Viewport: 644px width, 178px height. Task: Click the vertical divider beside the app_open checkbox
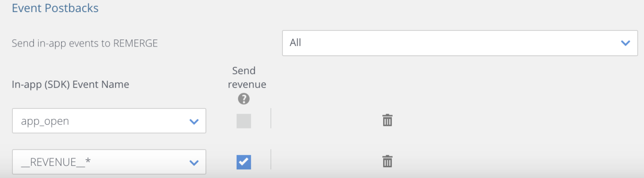tap(271, 119)
